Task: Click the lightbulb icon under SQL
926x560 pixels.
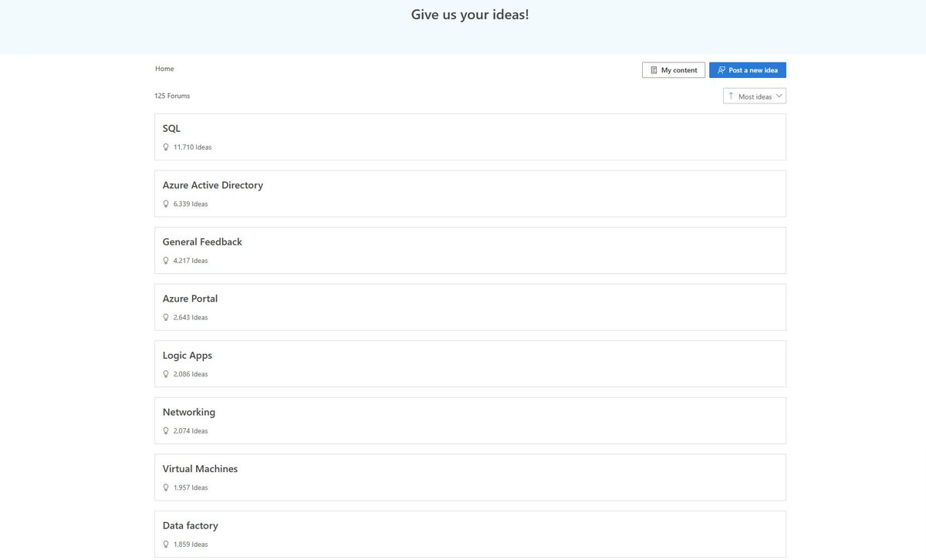Action: (166, 147)
